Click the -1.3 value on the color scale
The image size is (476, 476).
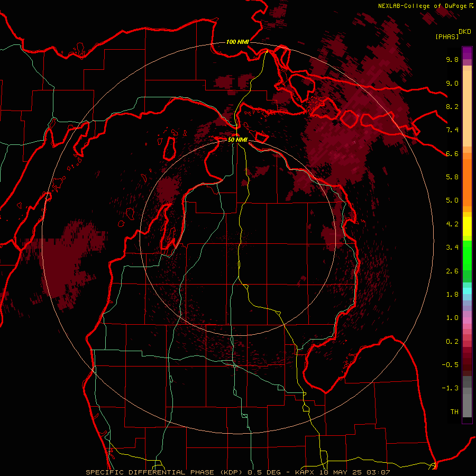click(450, 388)
